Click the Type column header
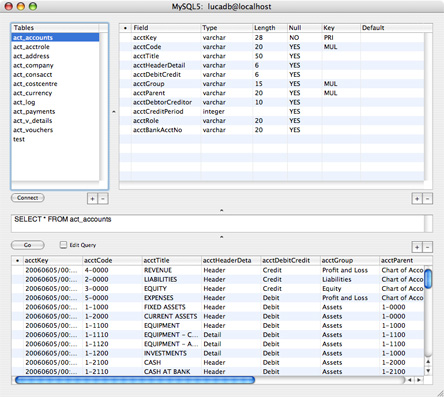The width and height of the screenshot is (444, 397). (x=227, y=28)
